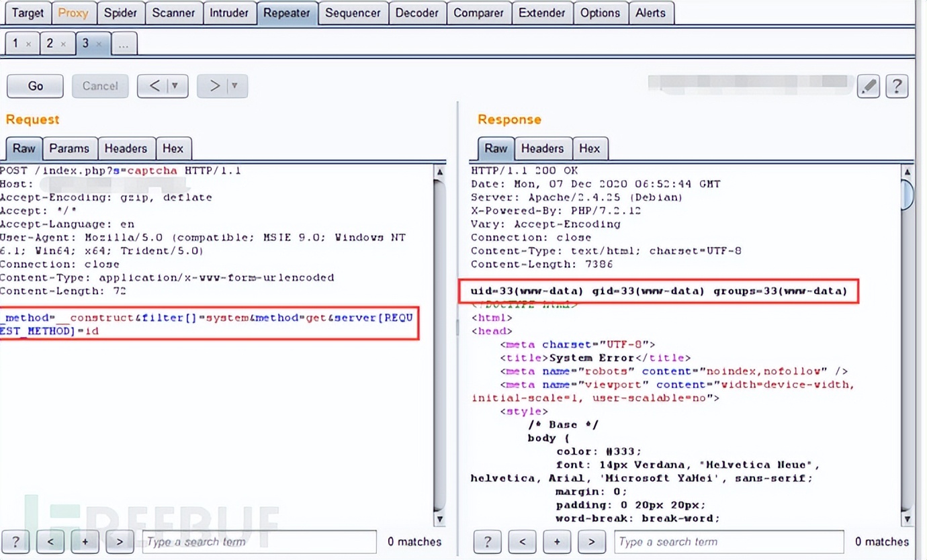
Task: Click the Request search help button
Action: (x=15, y=542)
